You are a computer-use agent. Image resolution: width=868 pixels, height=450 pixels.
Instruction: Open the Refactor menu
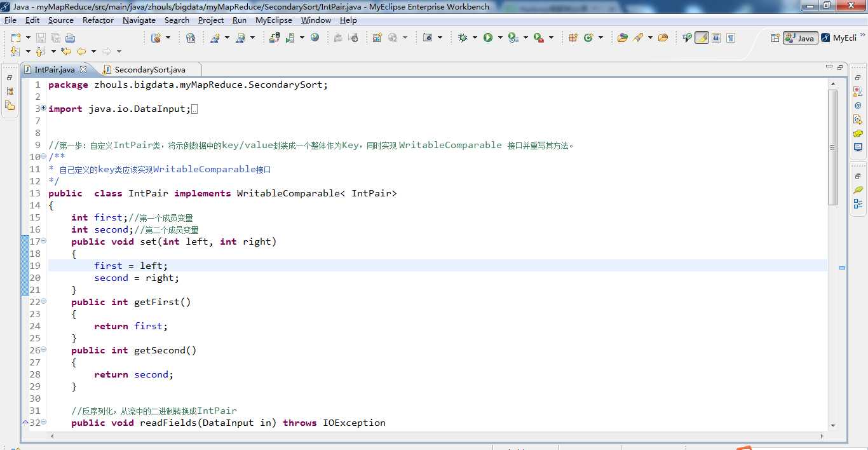(98, 20)
